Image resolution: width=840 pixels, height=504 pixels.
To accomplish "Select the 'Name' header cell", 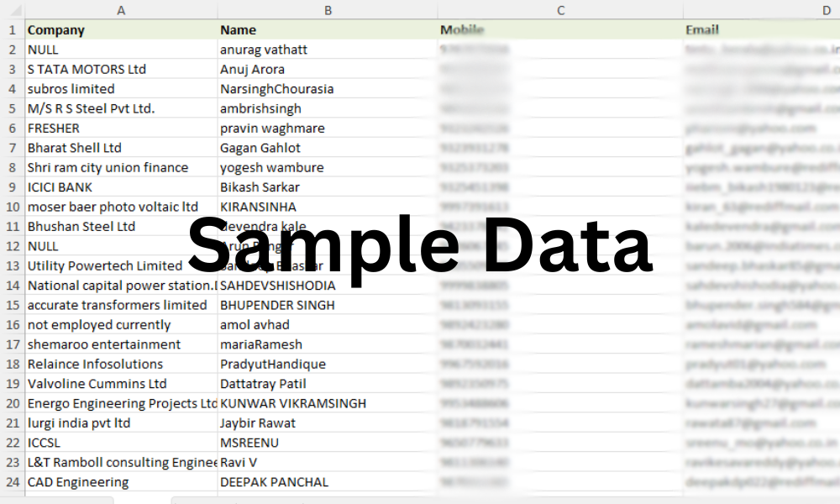I will [x=328, y=30].
